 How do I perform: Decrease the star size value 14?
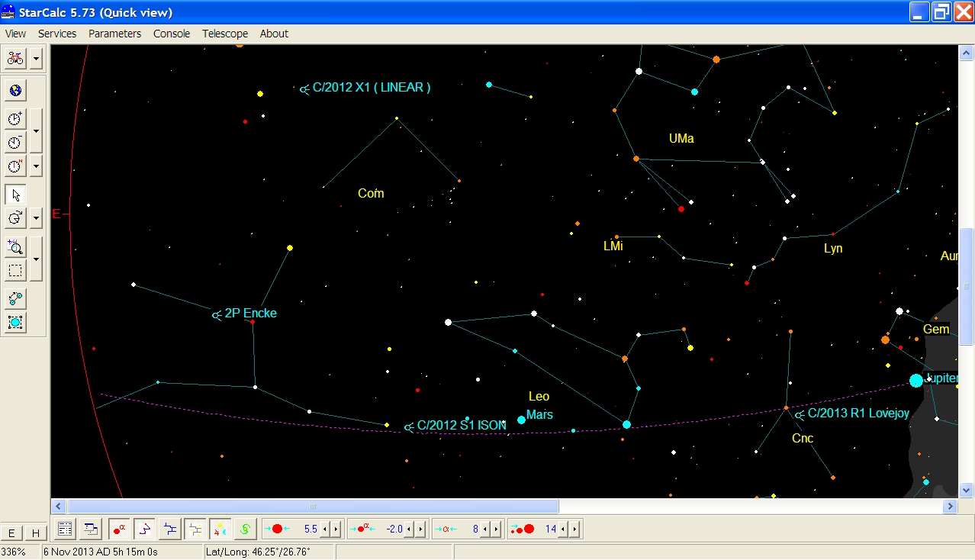click(x=565, y=529)
